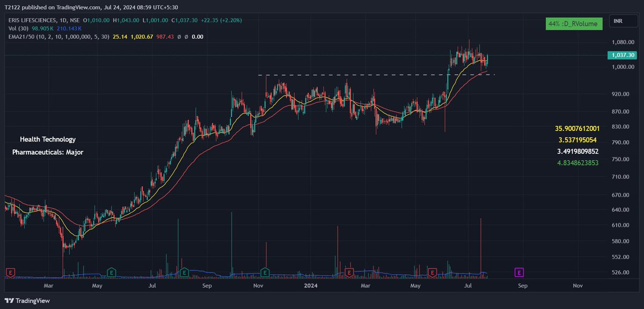Screen dimensions: 644x309
Task: Click the green earnings marker nearest the first May label
Action: coord(112,272)
